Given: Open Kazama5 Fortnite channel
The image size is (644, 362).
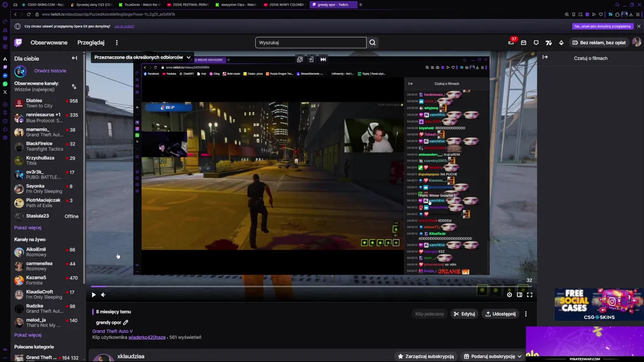Looking at the screenshot, I should pos(46,280).
